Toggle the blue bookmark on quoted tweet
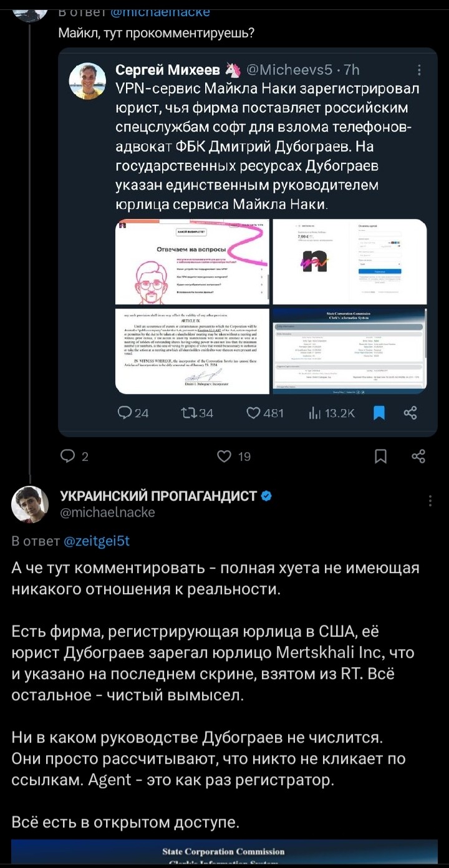This screenshot has height=868, width=449. tap(379, 413)
